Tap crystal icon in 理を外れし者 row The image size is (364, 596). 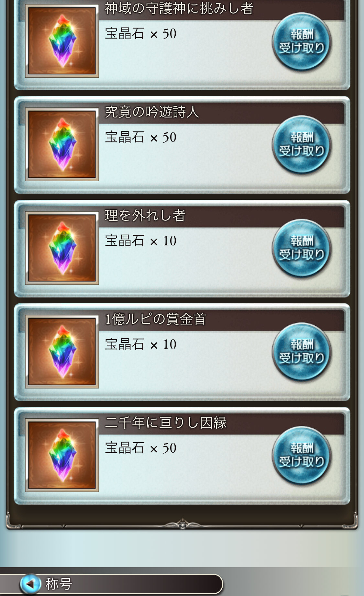click(x=62, y=248)
